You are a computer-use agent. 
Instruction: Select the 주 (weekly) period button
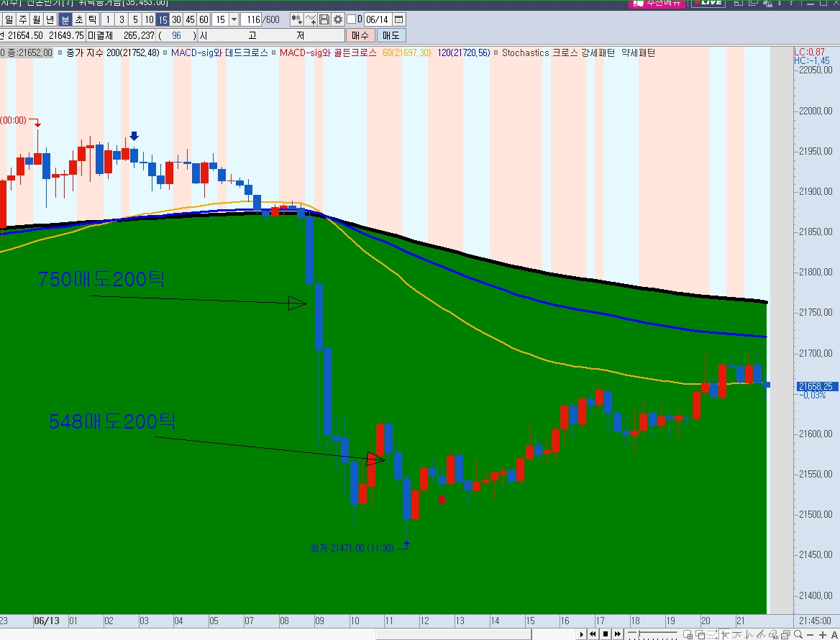pos(23,20)
